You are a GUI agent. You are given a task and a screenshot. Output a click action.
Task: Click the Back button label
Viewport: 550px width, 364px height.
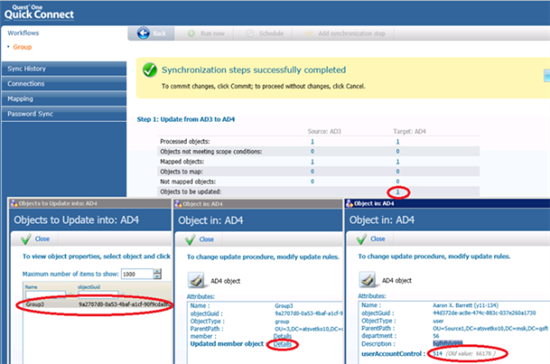coord(159,34)
